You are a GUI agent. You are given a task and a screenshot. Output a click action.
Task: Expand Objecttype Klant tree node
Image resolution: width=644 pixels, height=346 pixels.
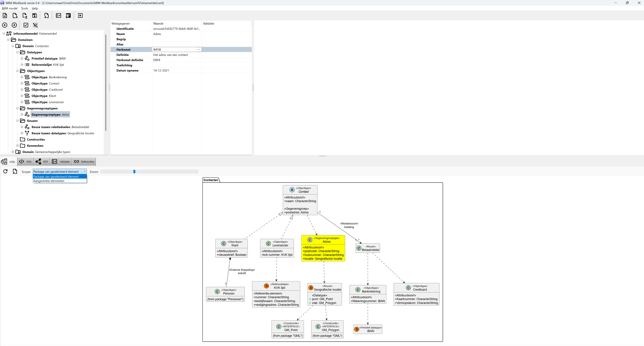(x=22, y=96)
